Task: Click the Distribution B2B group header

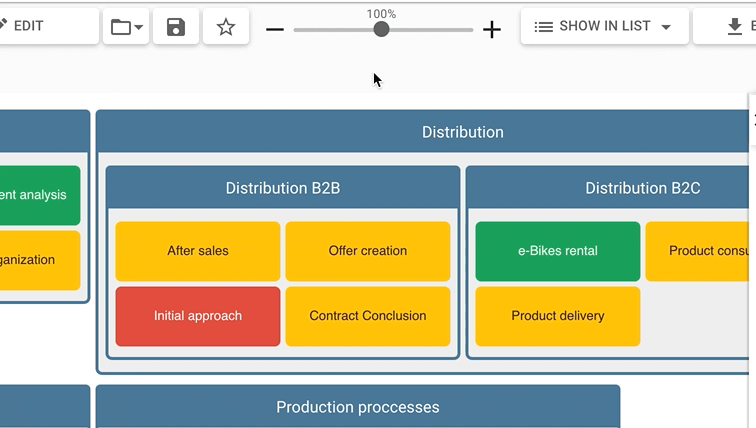Action: [283, 188]
